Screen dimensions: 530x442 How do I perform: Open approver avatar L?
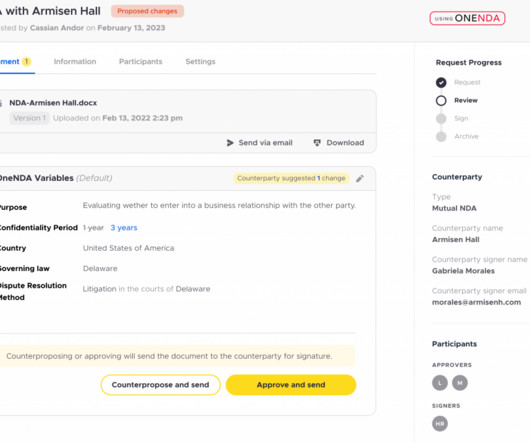(x=440, y=383)
